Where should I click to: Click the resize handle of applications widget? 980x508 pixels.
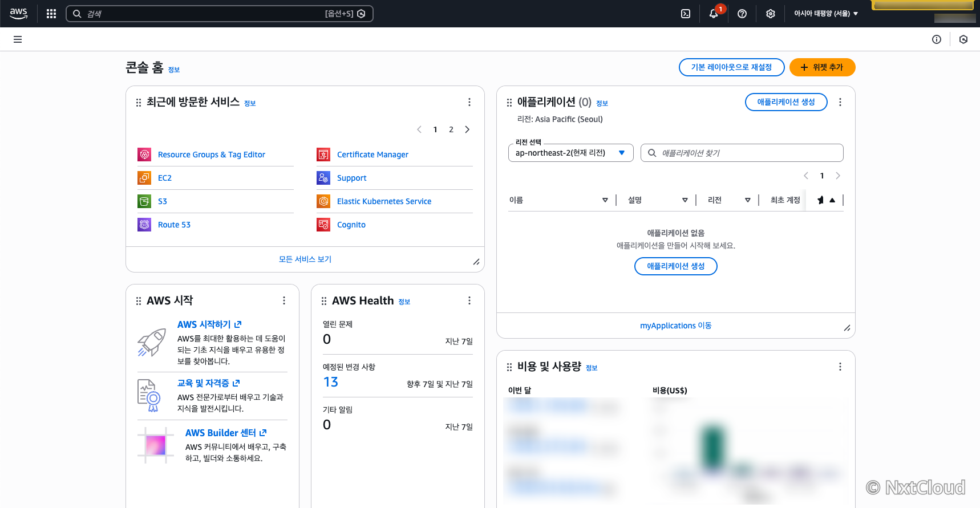[847, 328]
